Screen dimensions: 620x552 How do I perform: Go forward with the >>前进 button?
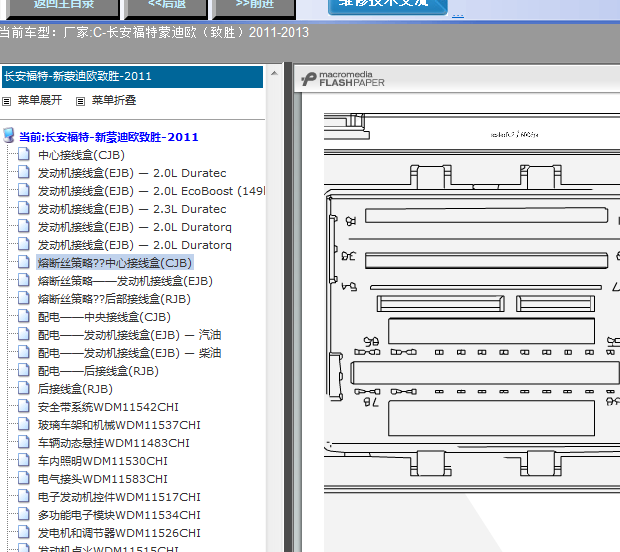click(x=254, y=8)
